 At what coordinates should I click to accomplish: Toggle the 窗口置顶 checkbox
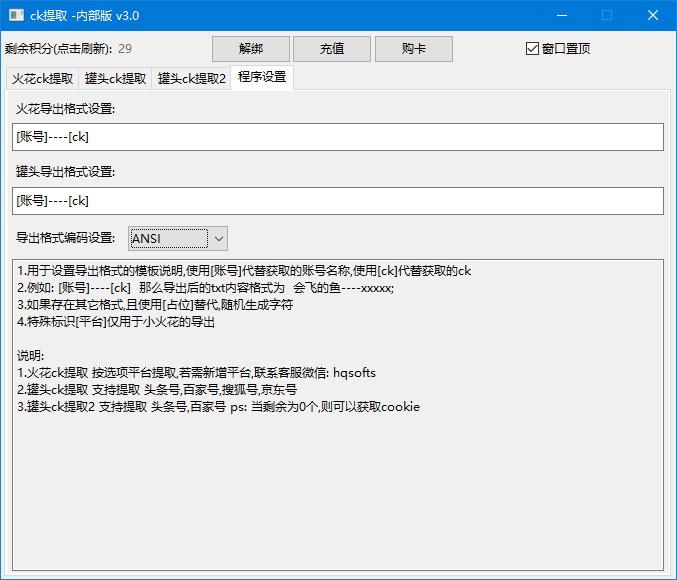tap(532, 48)
